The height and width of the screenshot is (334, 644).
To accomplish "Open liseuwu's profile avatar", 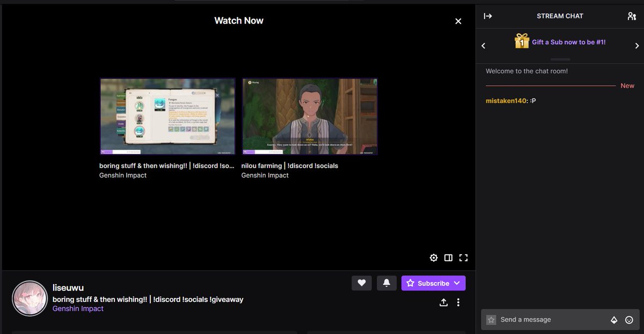I will pos(30,299).
